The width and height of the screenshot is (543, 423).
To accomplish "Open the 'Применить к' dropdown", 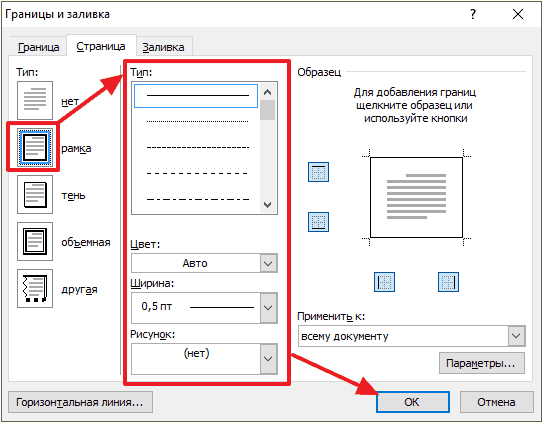I will (412, 336).
